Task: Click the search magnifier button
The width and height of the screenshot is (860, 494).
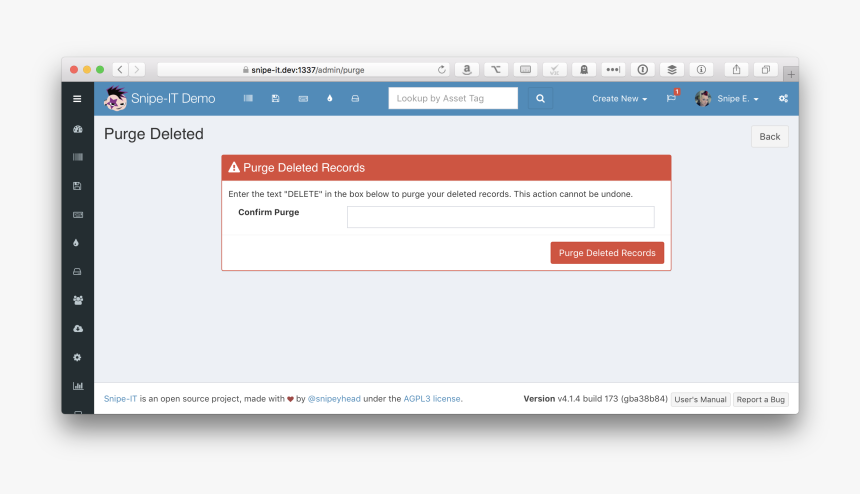Action: [540, 98]
